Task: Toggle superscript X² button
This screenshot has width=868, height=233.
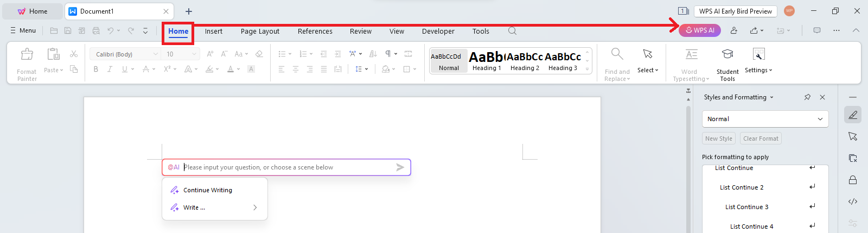Action: point(167,69)
